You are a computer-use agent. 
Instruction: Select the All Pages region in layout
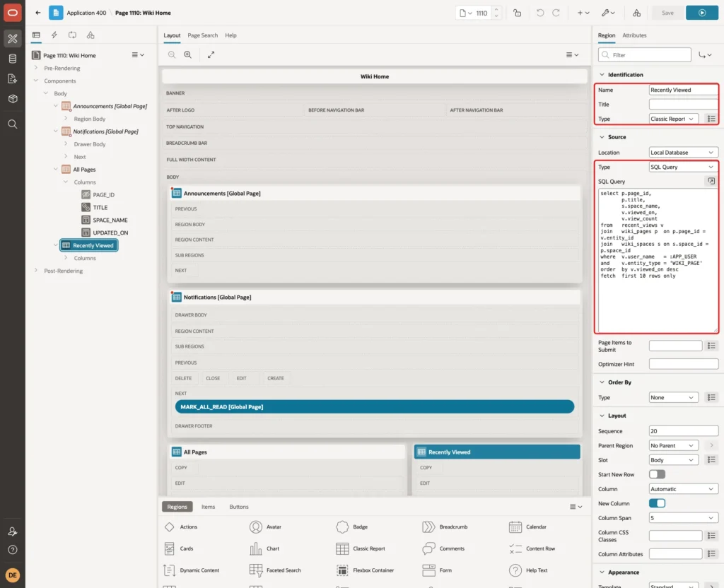(287, 452)
